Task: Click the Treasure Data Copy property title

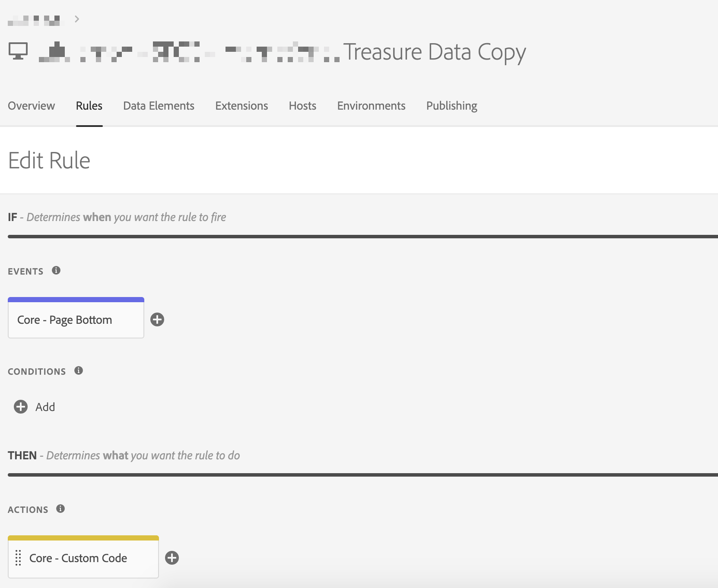Action: [434, 52]
